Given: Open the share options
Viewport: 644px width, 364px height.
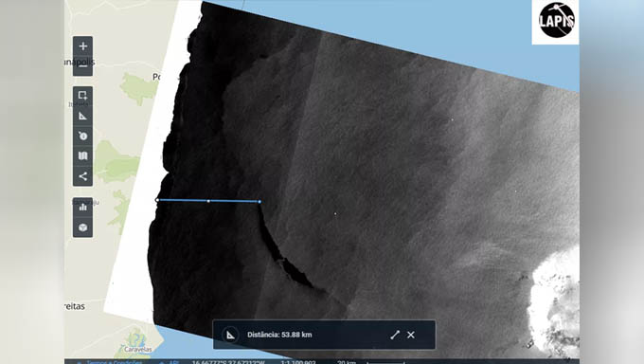Looking at the screenshot, I should pos(83,176).
